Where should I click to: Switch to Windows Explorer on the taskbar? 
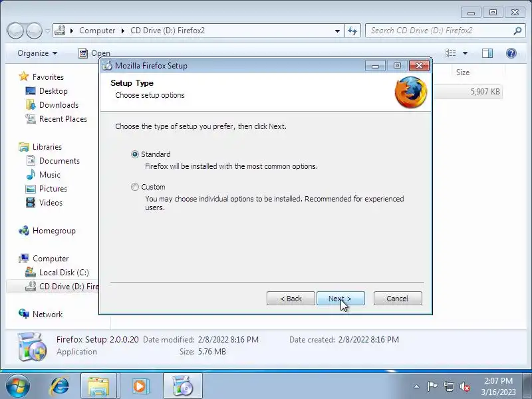[98, 386]
